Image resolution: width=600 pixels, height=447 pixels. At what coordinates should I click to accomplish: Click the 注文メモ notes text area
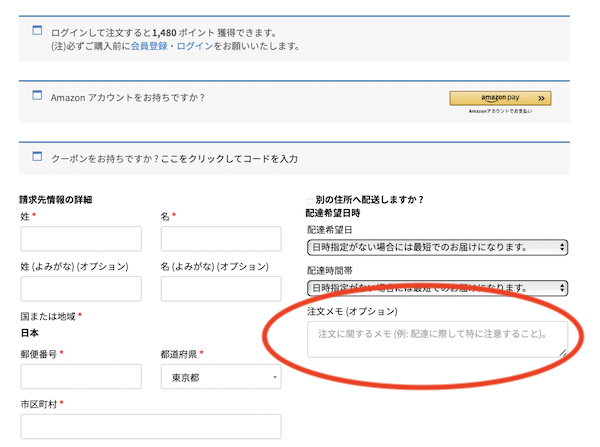[x=436, y=339]
